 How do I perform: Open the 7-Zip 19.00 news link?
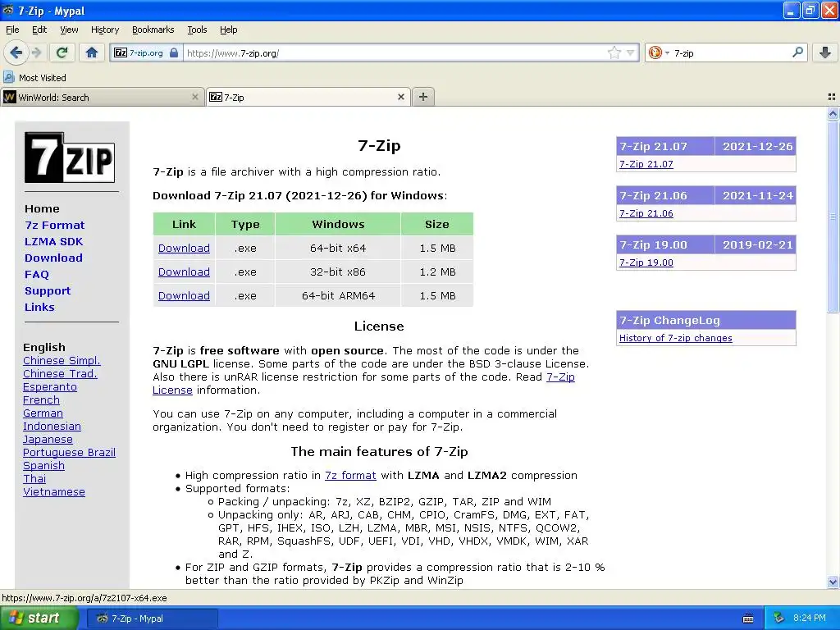[x=646, y=262]
